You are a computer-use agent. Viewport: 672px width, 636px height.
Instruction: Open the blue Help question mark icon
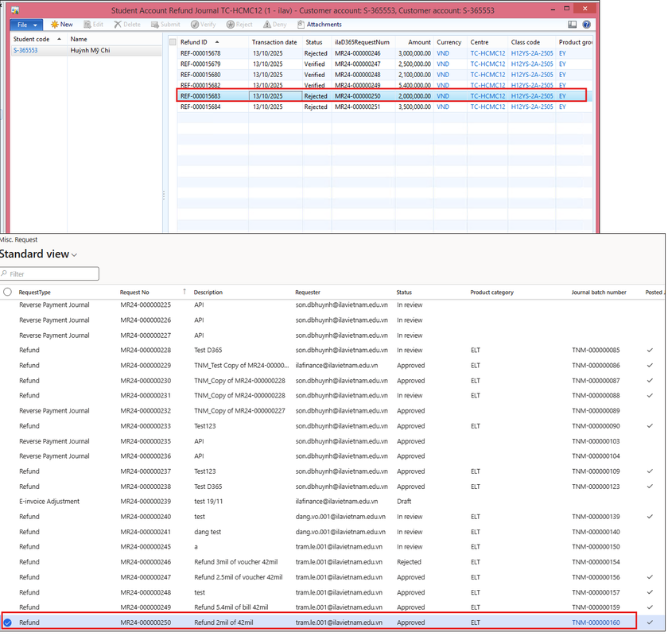point(586,25)
